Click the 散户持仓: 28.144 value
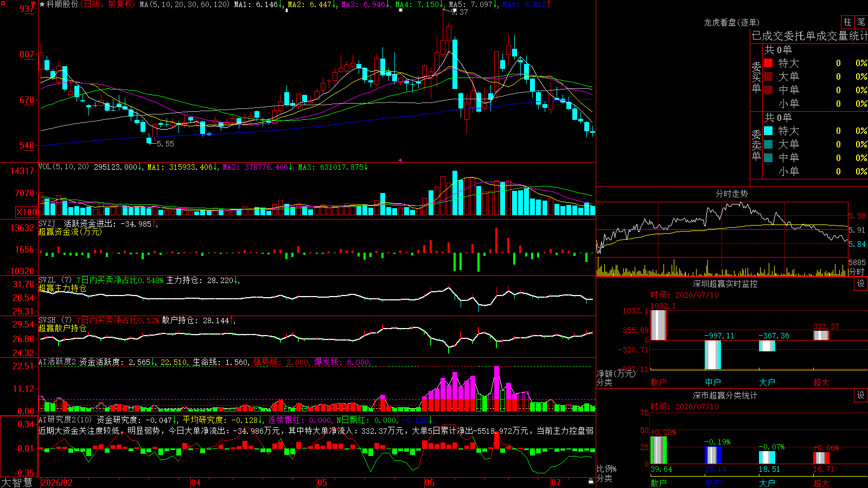 coord(195,320)
